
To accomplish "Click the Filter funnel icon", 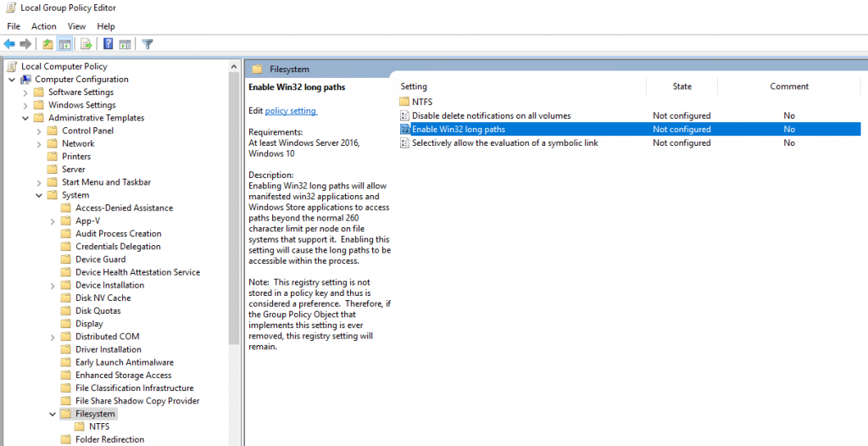I will [x=147, y=44].
